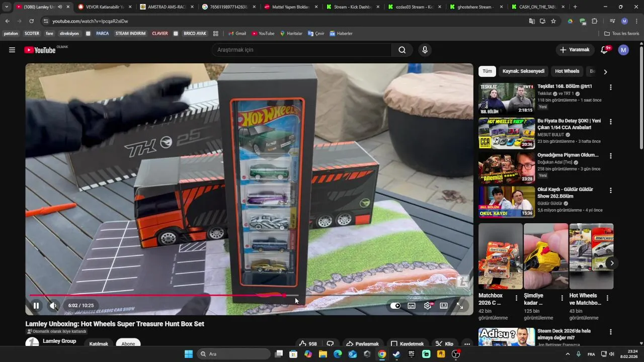The height and width of the screenshot is (362, 644).
Task: Open Epic Games launcher from taskbar
Action: coord(412,354)
